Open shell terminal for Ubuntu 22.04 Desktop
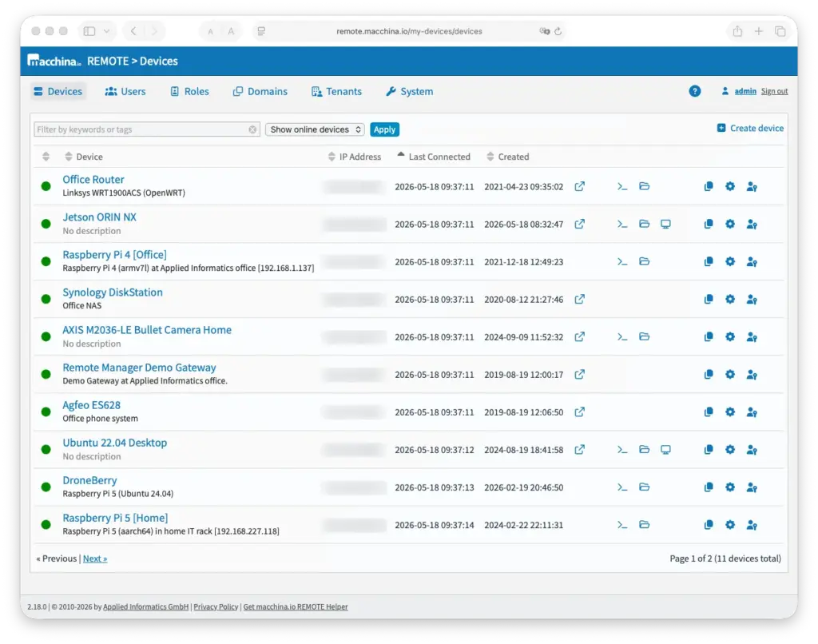Image resolution: width=818 pixels, height=644 pixels. (621, 449)
